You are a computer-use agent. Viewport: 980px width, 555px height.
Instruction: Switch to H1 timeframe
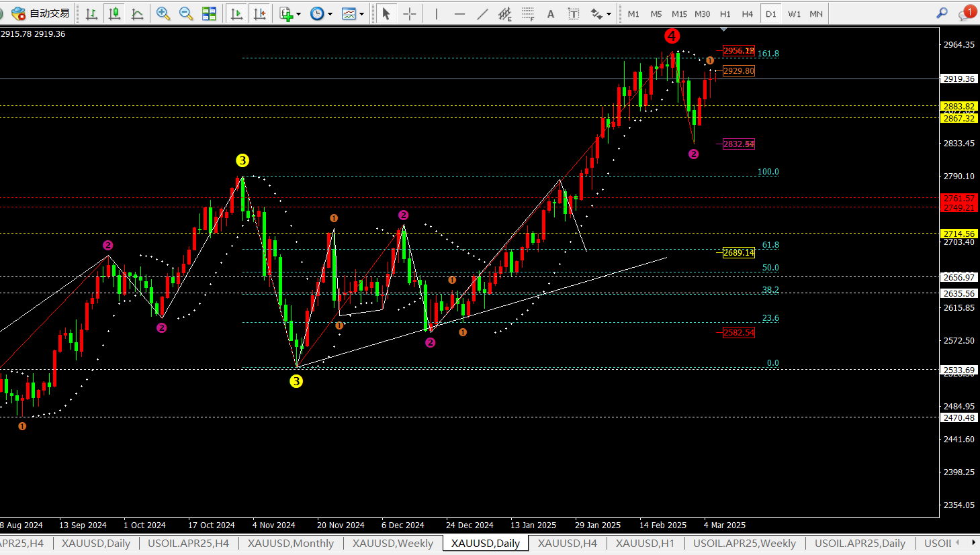click(725, 13)
